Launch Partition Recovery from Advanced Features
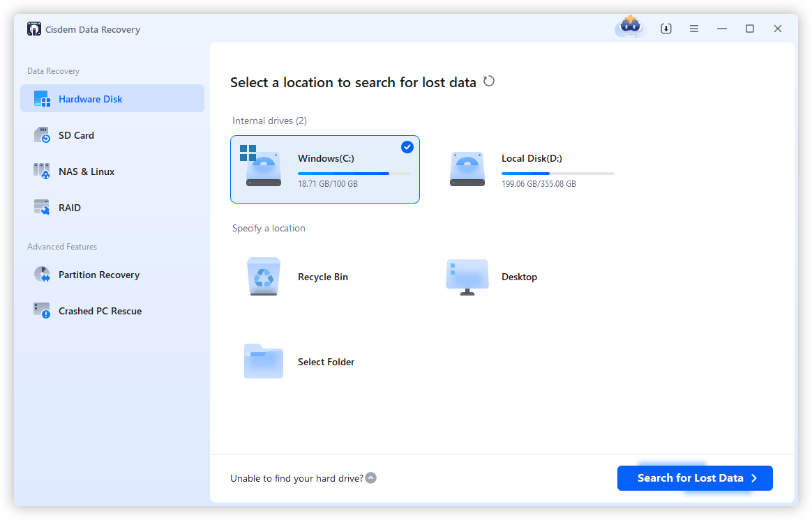 (x=98, y=275)
